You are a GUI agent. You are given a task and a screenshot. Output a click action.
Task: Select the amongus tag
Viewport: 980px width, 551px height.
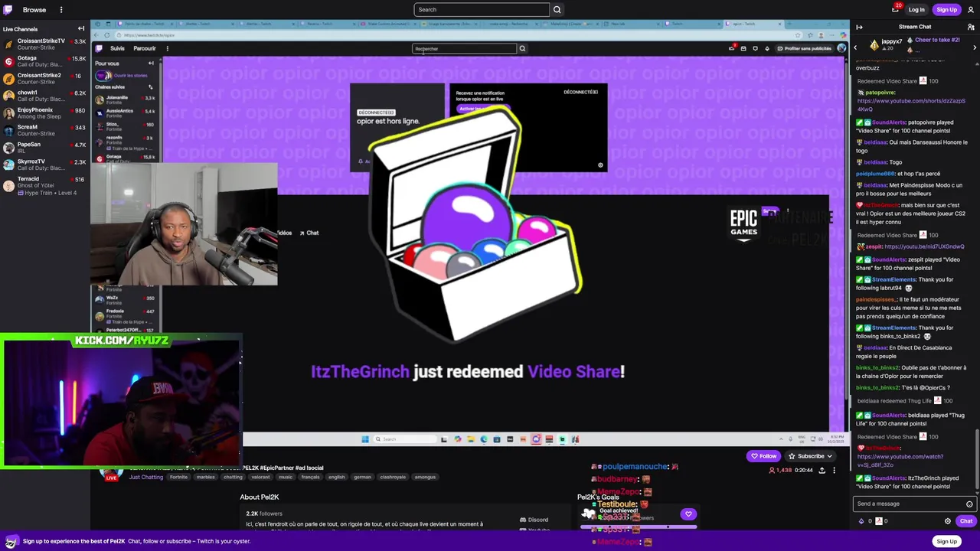(x=425, y=477)
